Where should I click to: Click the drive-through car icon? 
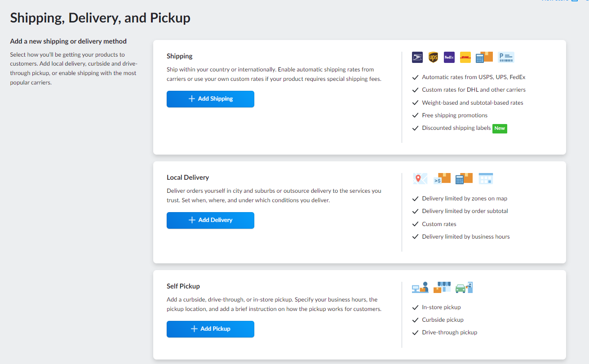(x=464, y=288)
